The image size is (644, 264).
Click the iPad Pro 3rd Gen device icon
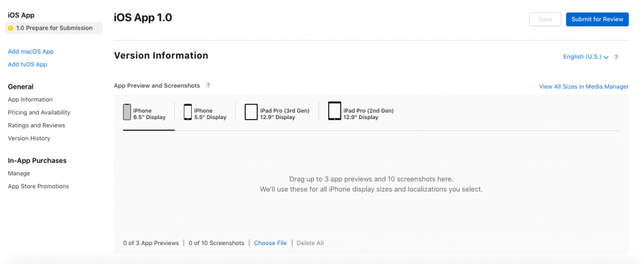(251, 112)
